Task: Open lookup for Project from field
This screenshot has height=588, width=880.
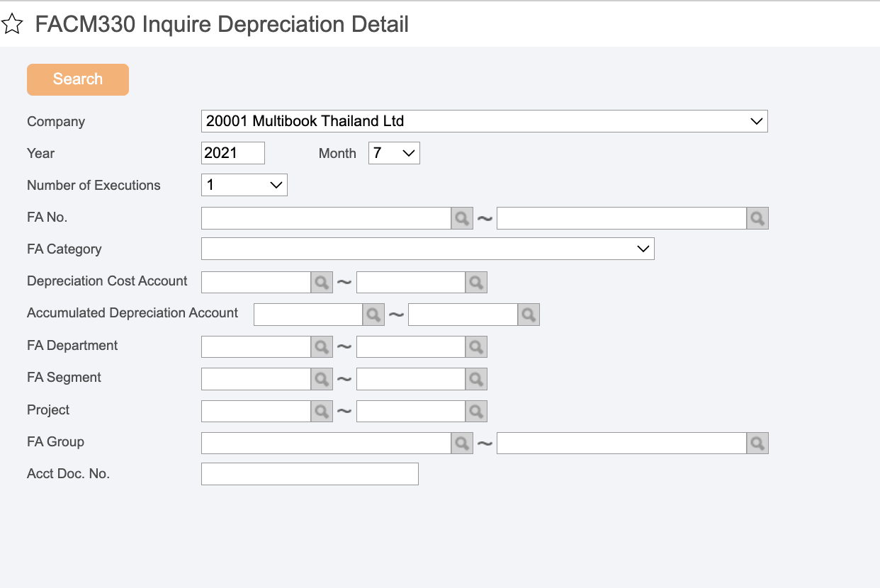Action: [x=322, y=411]
